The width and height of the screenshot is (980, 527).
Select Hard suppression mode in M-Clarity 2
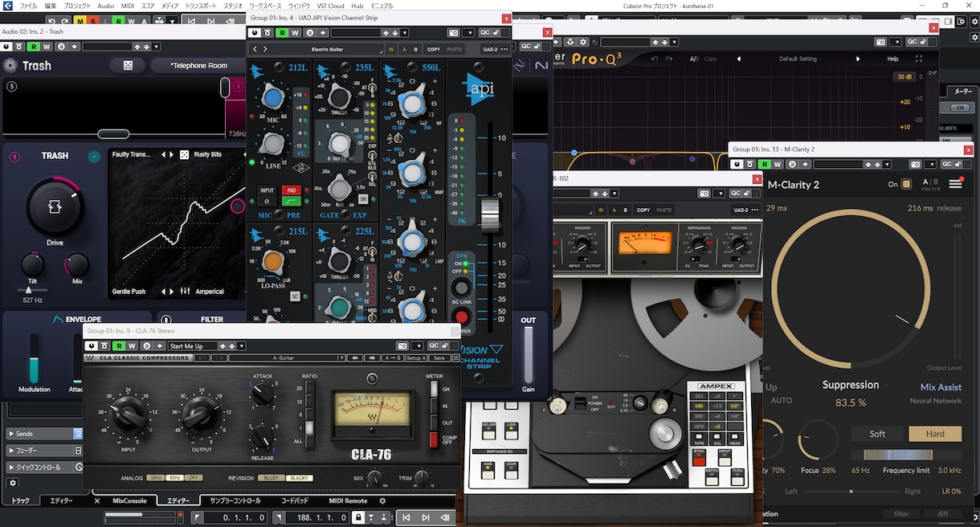click(935, 434)
